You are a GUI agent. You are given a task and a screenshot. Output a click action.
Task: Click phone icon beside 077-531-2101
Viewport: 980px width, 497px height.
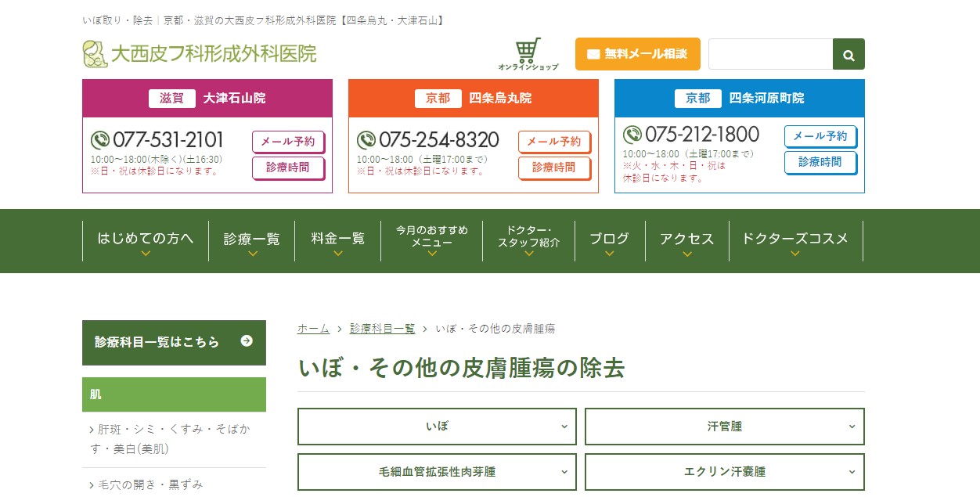pos(100,140)
